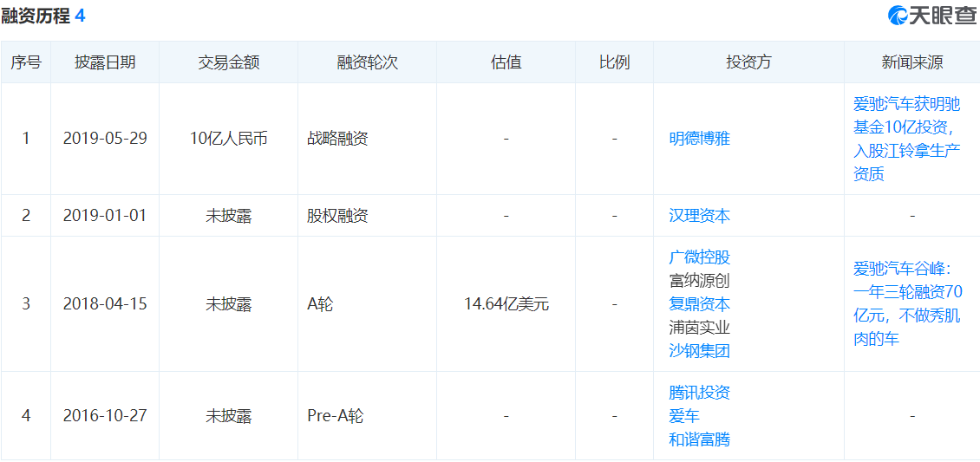Click the 比例 column header

[x=614, y=62]
